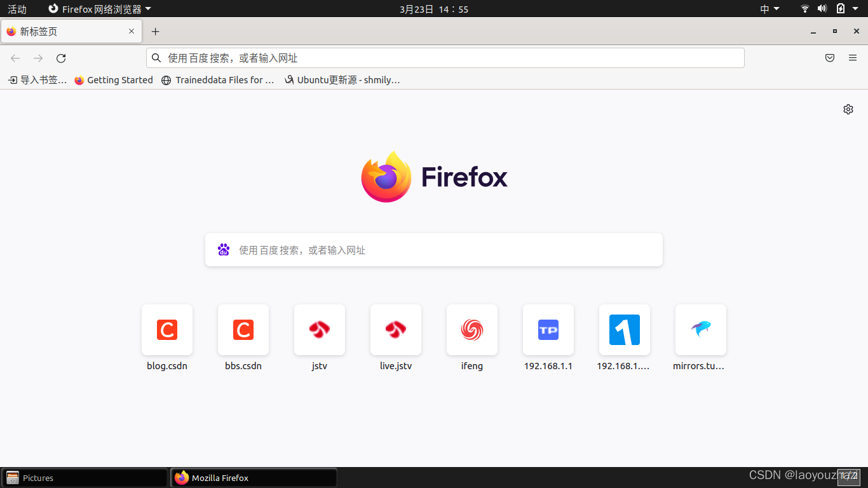Open the Traineddata Files bookmark
The width and height of the screenshot is (868, 488).
pyautogui.click(x=218, y=80)
